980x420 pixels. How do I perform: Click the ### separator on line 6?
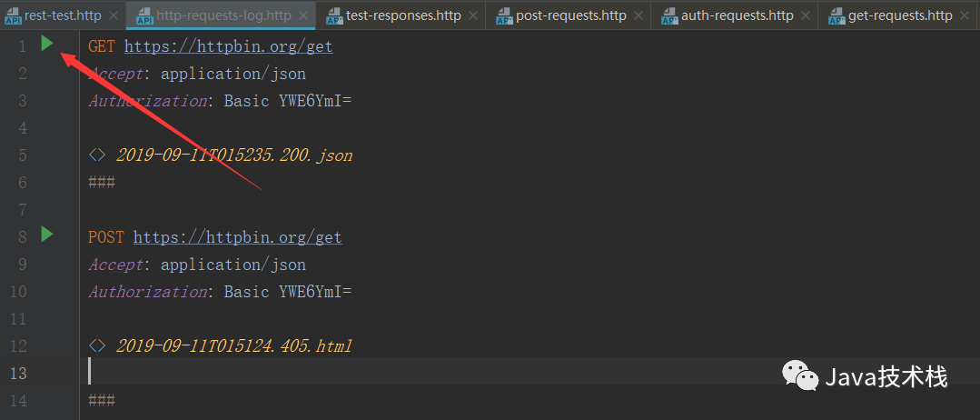[102, 183]
